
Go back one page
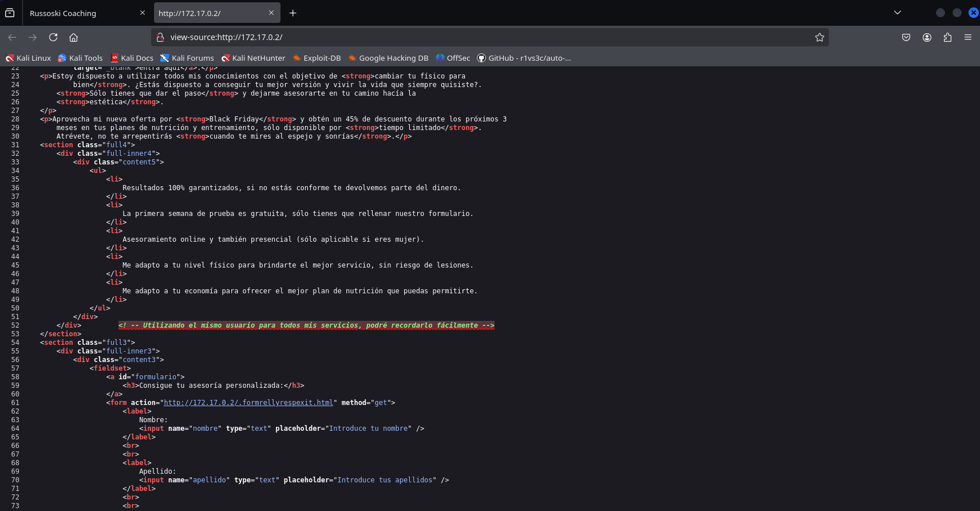pyautogui.click(x=12, y=37)
